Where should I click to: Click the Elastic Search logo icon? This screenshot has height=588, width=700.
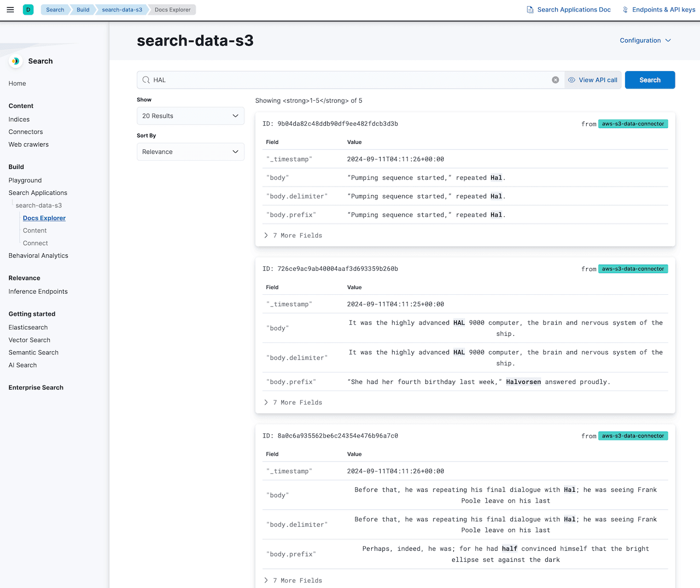pyautogui.click(x=15, y=61)
